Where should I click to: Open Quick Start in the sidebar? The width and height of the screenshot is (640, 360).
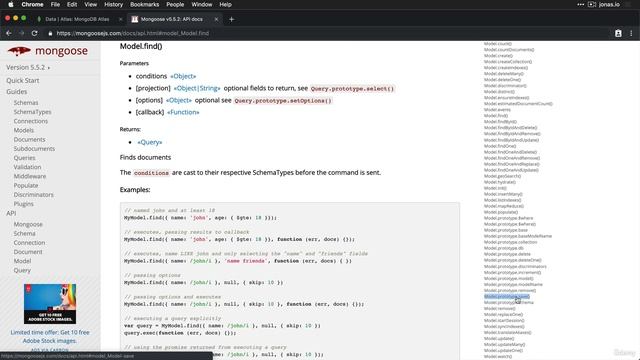[22, 80]
